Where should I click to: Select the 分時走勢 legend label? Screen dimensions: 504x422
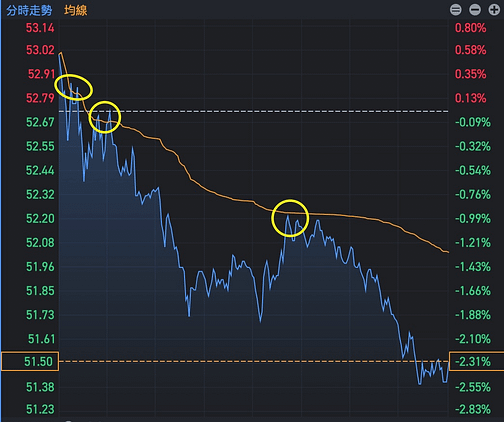29,10
